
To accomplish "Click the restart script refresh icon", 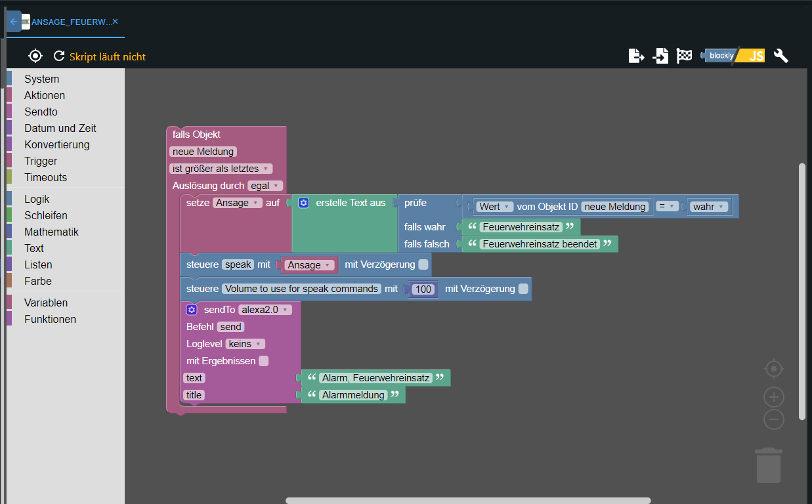I will click(x=59, y=56).
